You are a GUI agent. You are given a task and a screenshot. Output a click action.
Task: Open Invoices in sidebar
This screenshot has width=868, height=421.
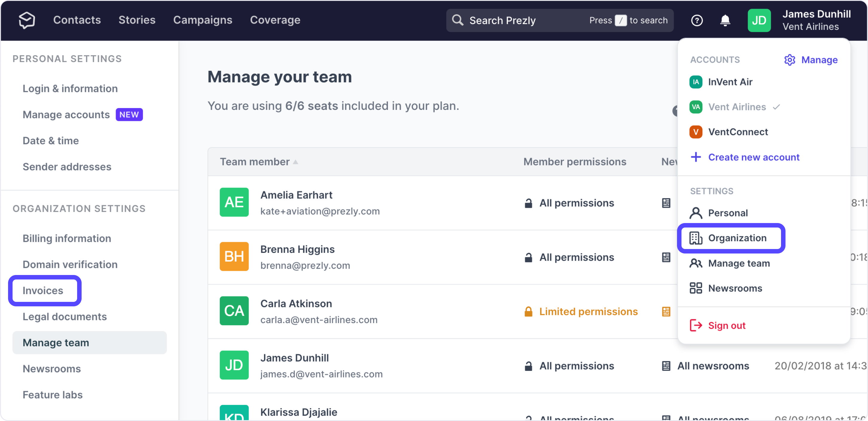coord(43,291)
